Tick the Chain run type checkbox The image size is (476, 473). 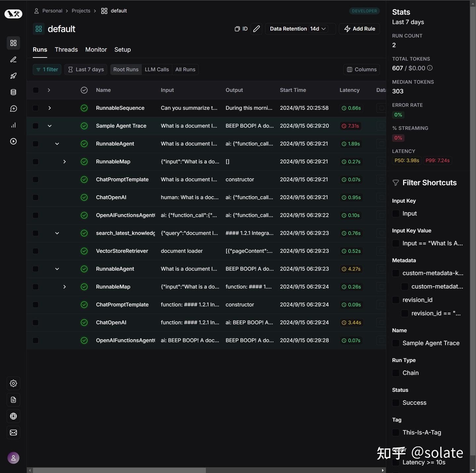click(x=396, y=373)
